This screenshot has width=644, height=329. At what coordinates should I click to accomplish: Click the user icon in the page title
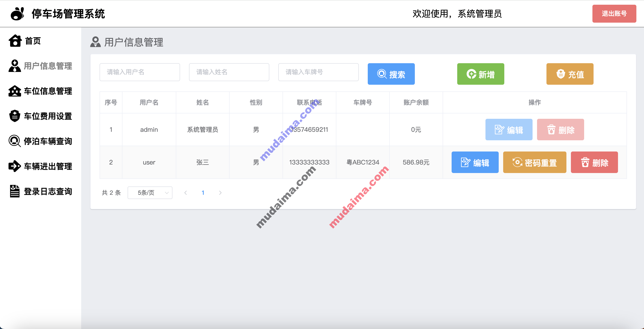coord(95,42)
